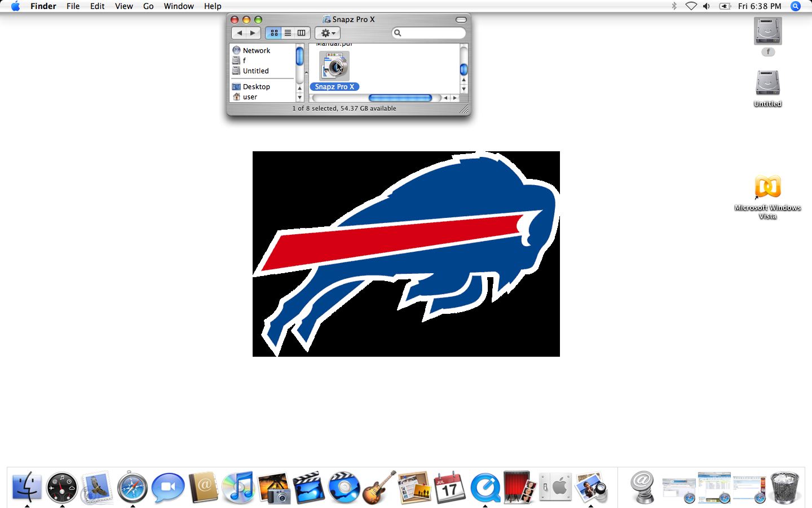
Task: Click the Finder window resize grip corner
Action: click(464, 109)
